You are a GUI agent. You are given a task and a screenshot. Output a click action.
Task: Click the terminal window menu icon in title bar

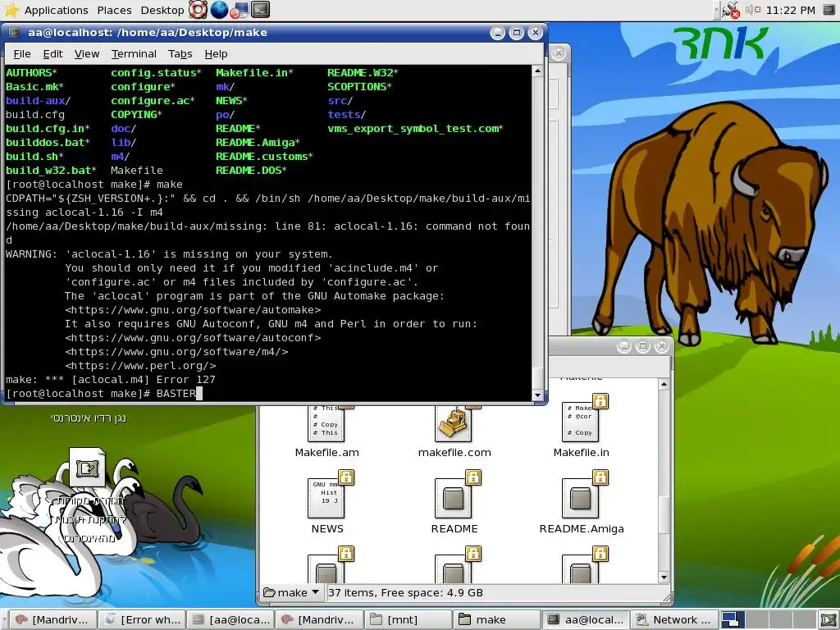point(14,33)
